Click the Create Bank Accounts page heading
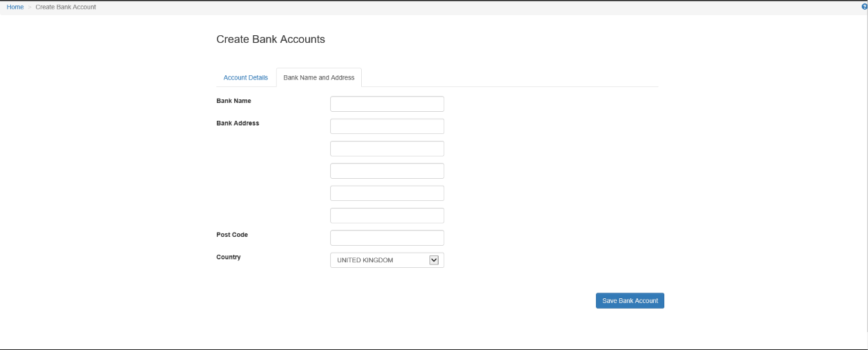The image size is (868, 350). 271,39
